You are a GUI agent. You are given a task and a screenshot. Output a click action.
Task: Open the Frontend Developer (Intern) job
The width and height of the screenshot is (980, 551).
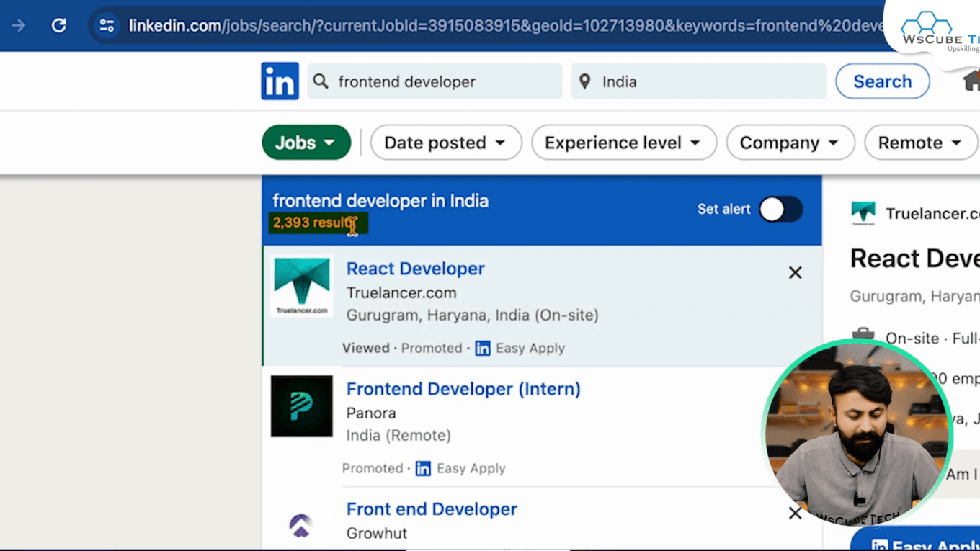463,389
